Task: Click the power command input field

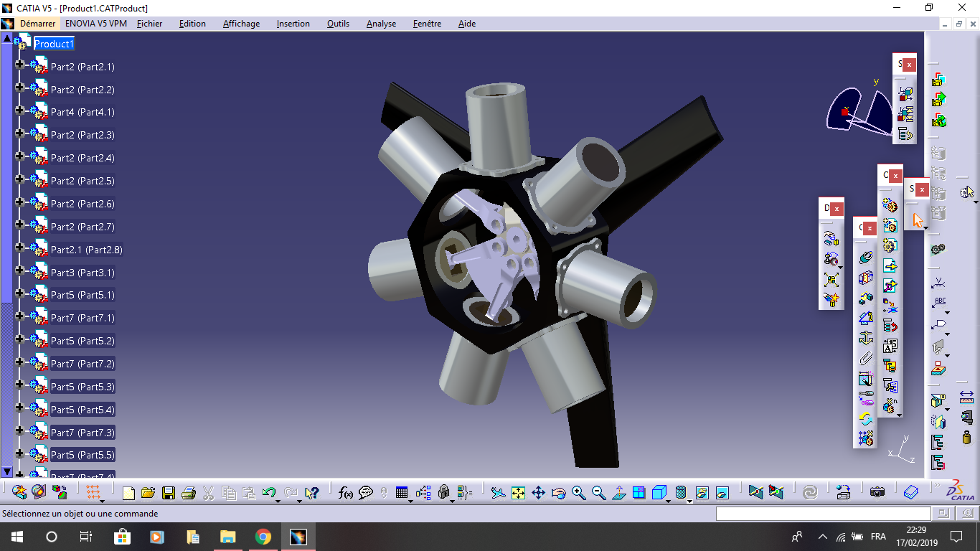Action: tap(823, 513)
